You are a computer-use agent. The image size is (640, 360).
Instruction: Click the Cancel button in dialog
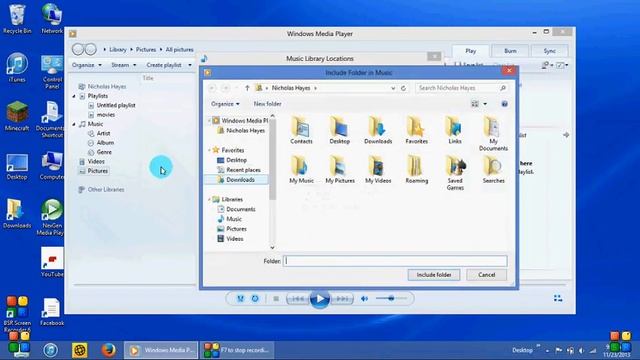pos(487,275)
